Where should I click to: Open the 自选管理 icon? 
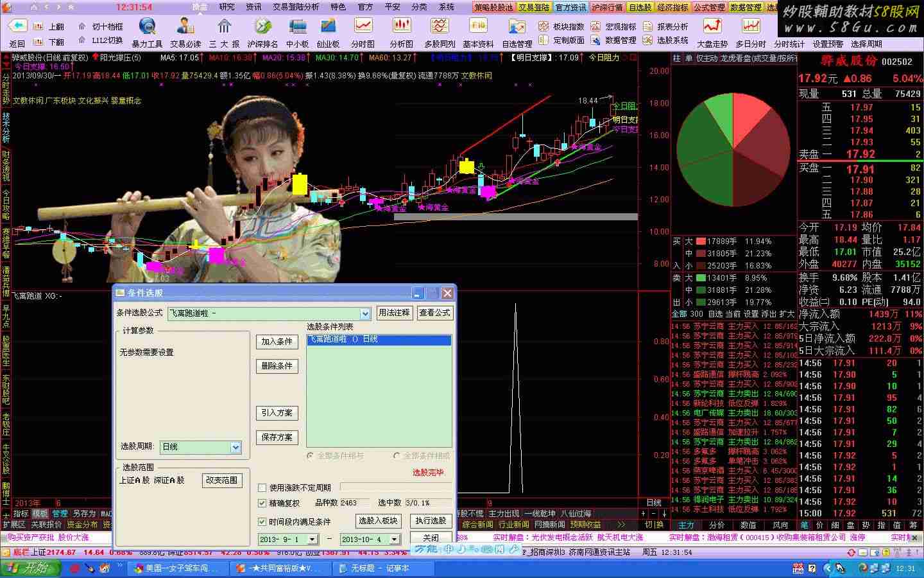[x=517, y=26]
